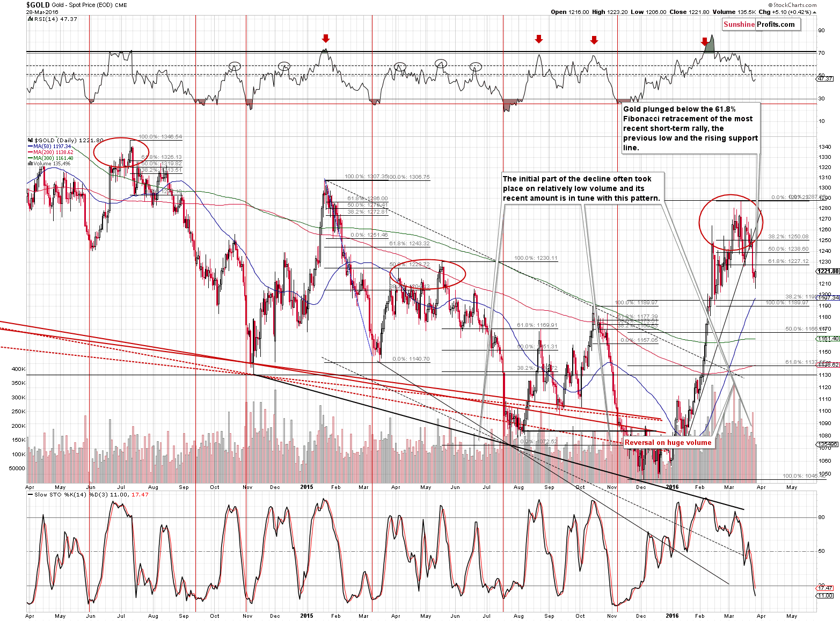This screenshot has width=840, height=621.
Task: Click the '0.0%: 1157.05' Fibonacci label
Action: click(x=639, y=340)
